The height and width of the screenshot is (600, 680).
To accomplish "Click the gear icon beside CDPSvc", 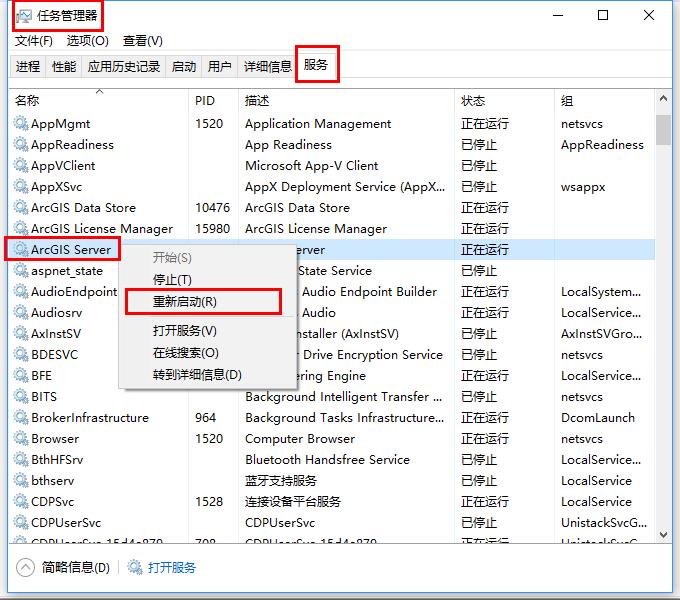I will click(20, 502).
